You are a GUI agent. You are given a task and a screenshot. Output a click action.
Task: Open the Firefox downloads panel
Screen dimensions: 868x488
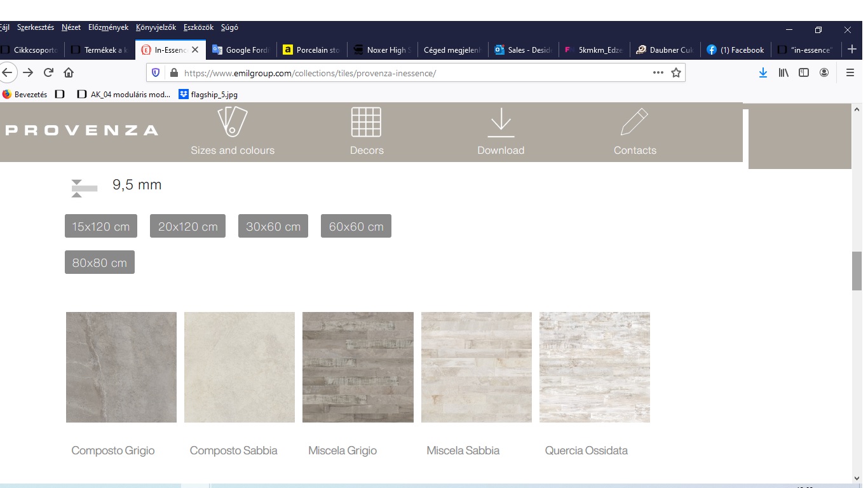[x=763, y=73]
